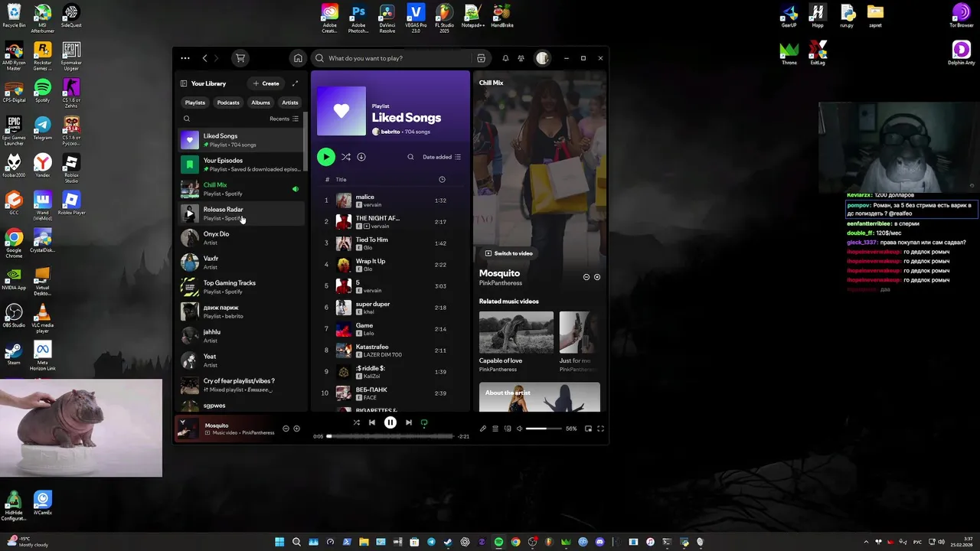Open now-playing Mosquito cover thumbnail
Image resolution: width=980 pixels, height=551 pixels.
click(x=188, y=429)
